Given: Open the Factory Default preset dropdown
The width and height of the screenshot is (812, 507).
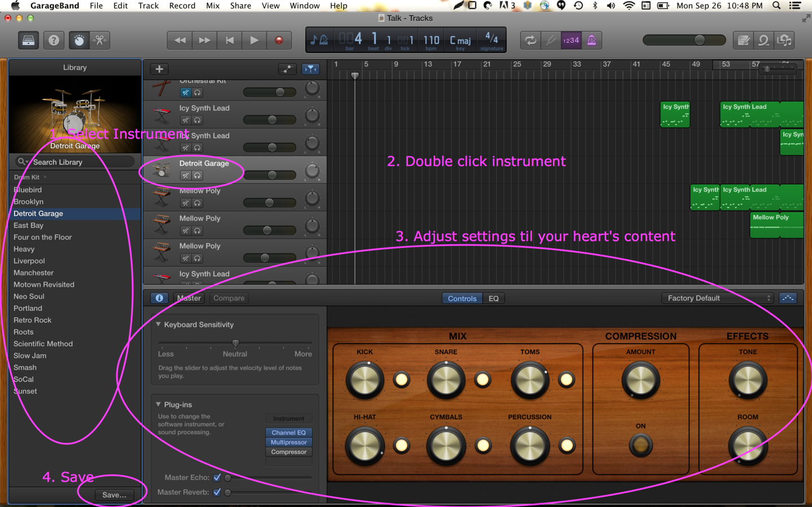Looking at the screenshot, I should 718,298.
